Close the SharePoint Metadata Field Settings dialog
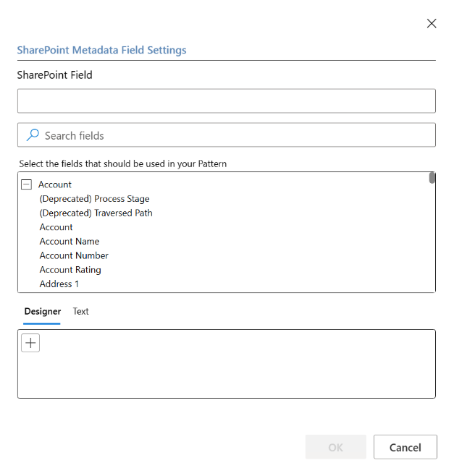The image size is (454, 476). [x=432, y=23]
